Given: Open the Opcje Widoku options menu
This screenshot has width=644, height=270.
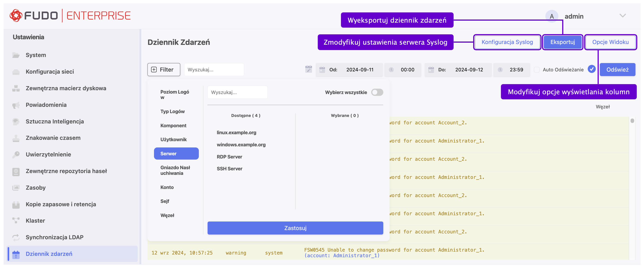Looking at the screenshot, I should [x=610, y=42].
